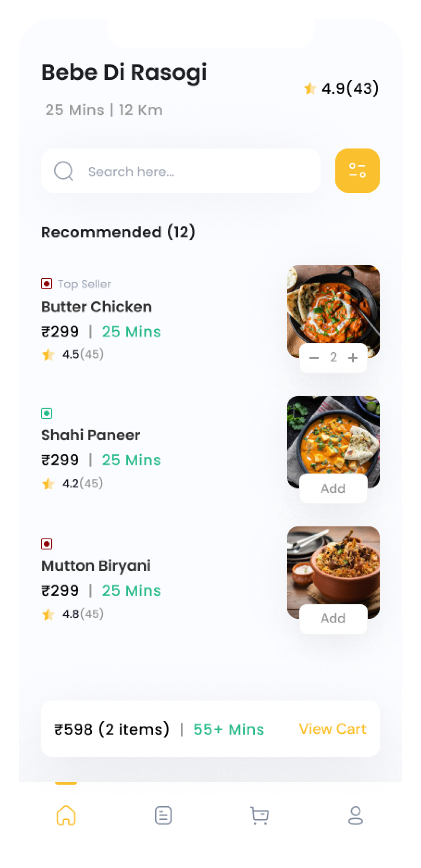Go to Home tab in bottom navigation
Viewport: 421px width, 868px height.
66,815
